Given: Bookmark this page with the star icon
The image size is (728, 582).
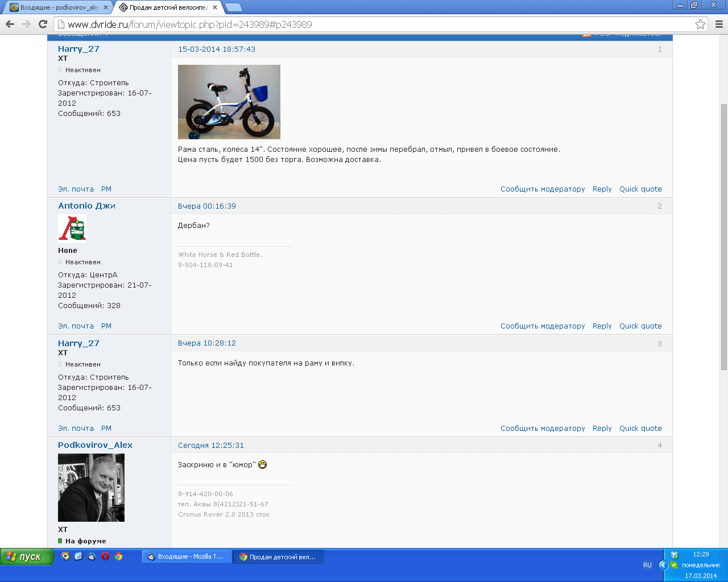Looking at the screenshot, I should (701, 24).
